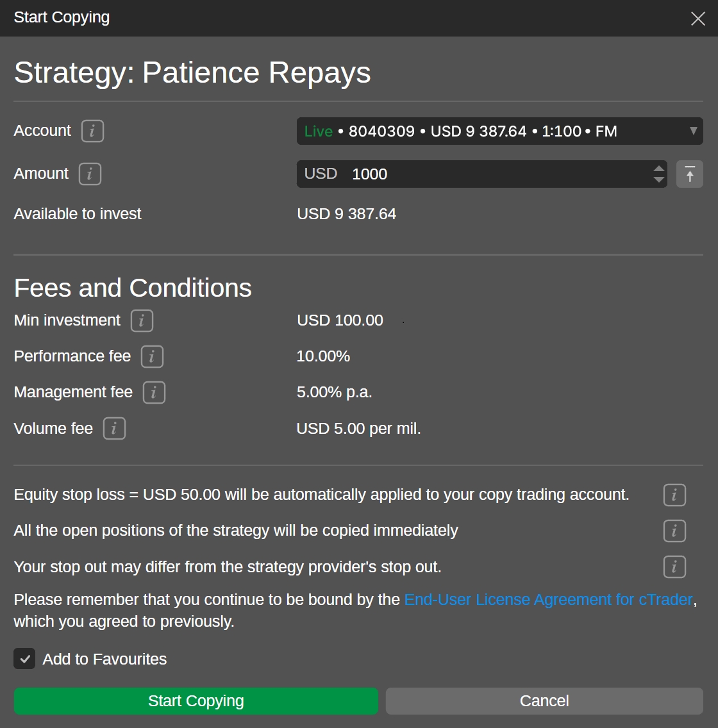This screenshot has height=728, width=718.
Task: Expand the Account selection dropdown
Action: coord(487,131)
